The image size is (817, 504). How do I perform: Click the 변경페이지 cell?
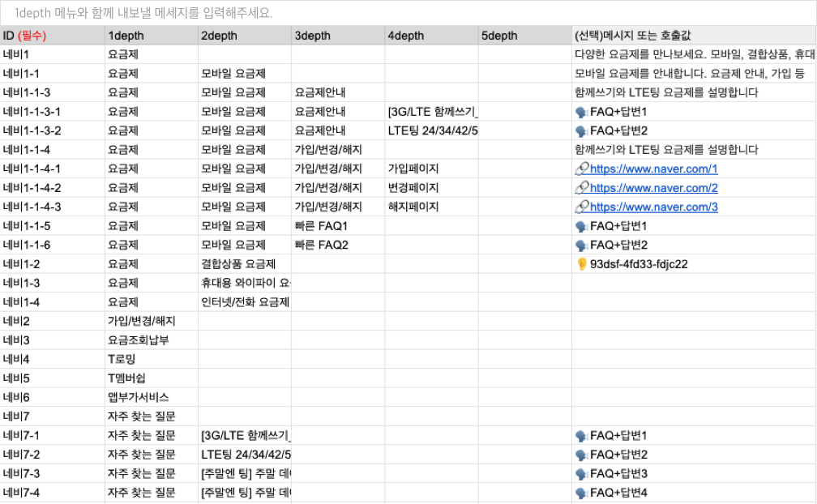(431, 188)
